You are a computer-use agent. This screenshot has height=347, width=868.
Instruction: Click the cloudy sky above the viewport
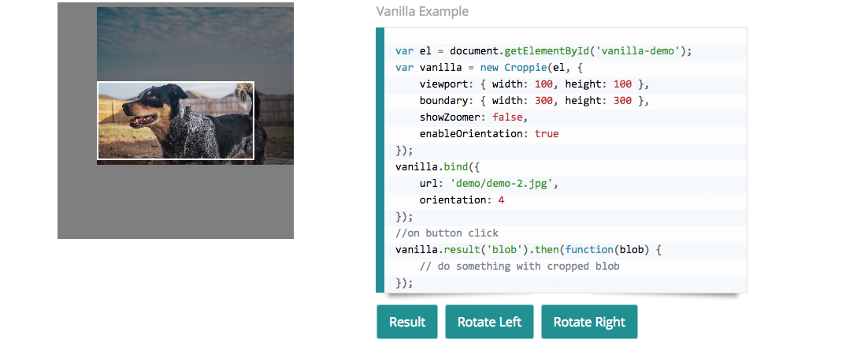(195, 39)
